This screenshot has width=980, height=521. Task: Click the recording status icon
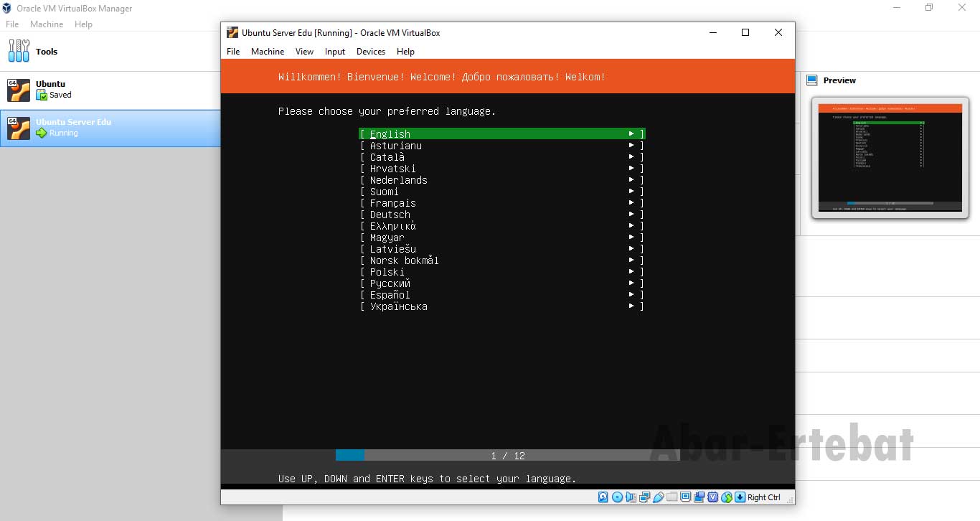coord(699,497)
